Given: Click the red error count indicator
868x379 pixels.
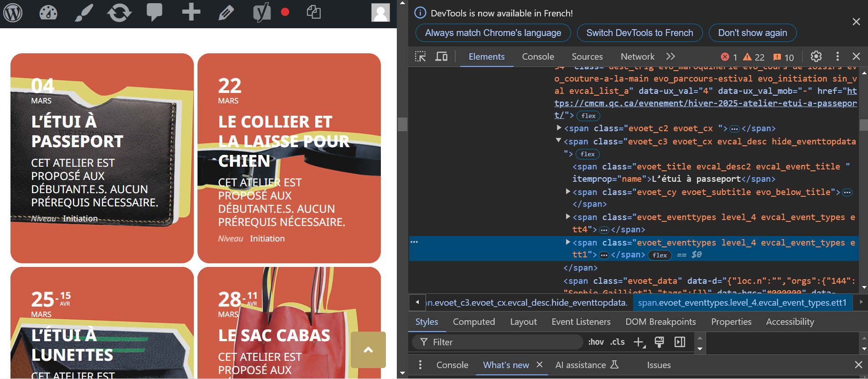Looking at the screenshot, I should coord(729,57).
